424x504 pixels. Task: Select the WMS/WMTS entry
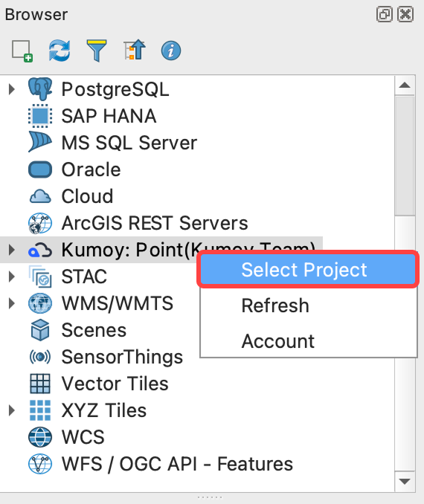(x=117, y=303)
